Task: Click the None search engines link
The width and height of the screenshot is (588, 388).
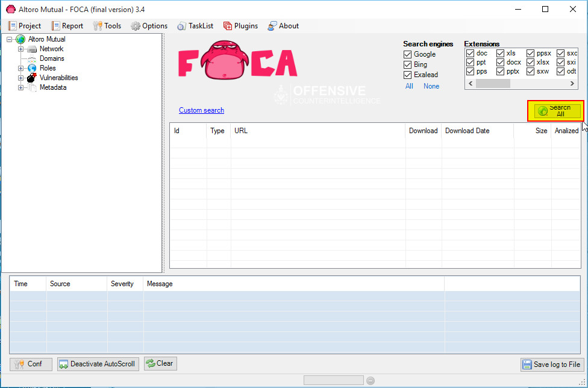Action: (x=431, y=86)
